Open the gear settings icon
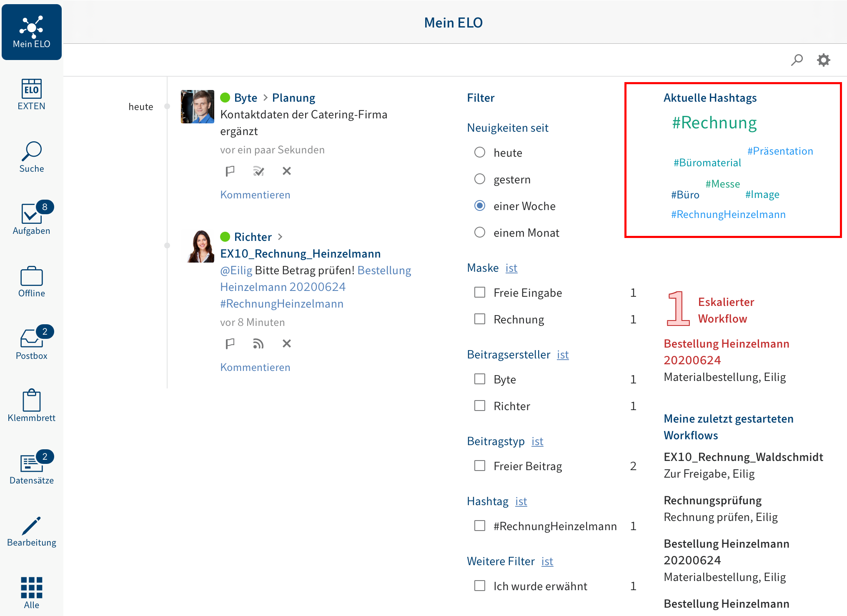Screen dimensions: 847x616 pyautogui.click(x=823, y=60)
